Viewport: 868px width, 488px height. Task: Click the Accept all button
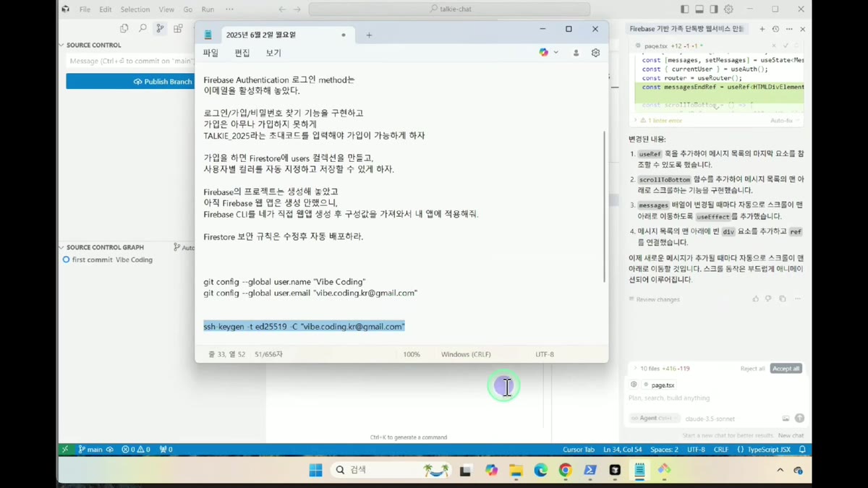point(786,369)
